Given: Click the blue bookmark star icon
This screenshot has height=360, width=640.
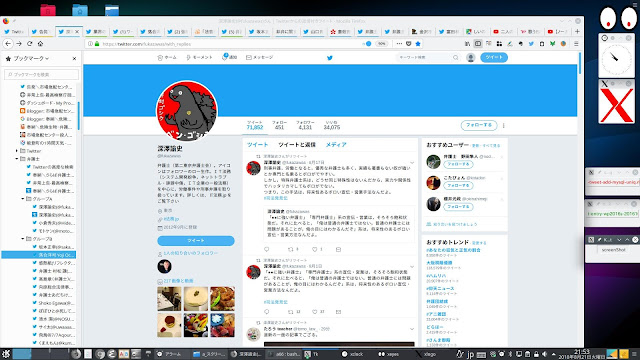Looking at the screenshot, I should [x=418, y=44].
